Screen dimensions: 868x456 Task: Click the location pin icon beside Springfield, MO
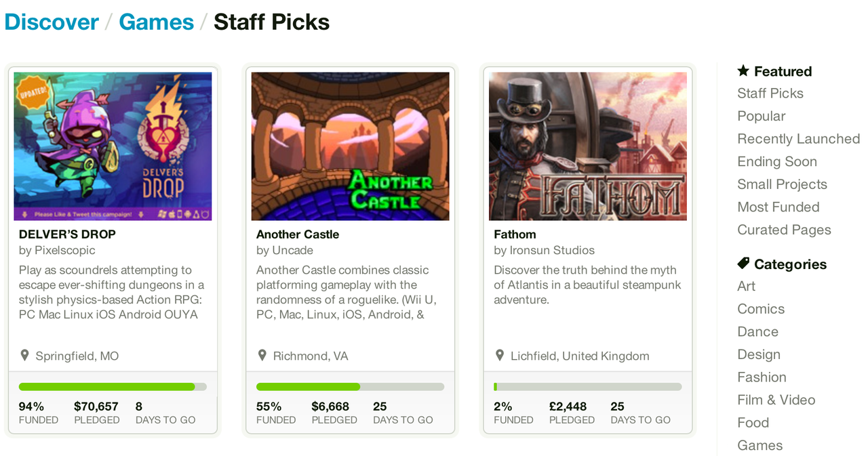(25, 355)
